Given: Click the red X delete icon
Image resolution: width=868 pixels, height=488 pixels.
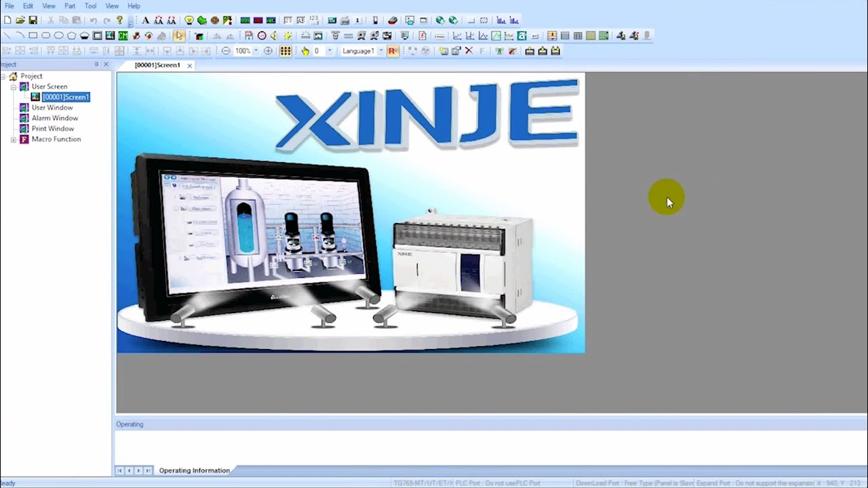Looking at the screenshot, I should point(469,51).
